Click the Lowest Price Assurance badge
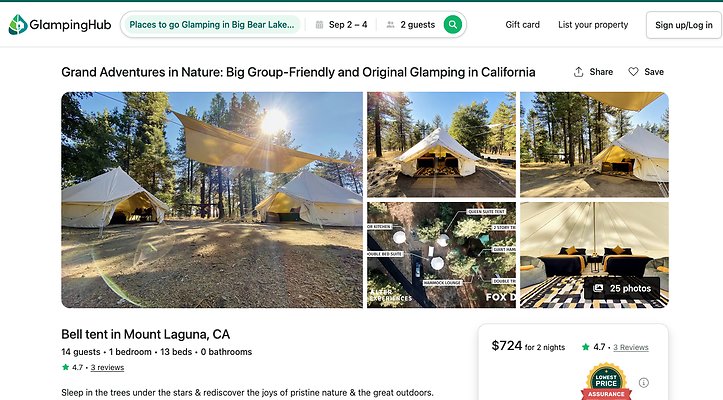 [x=607, y=382]
